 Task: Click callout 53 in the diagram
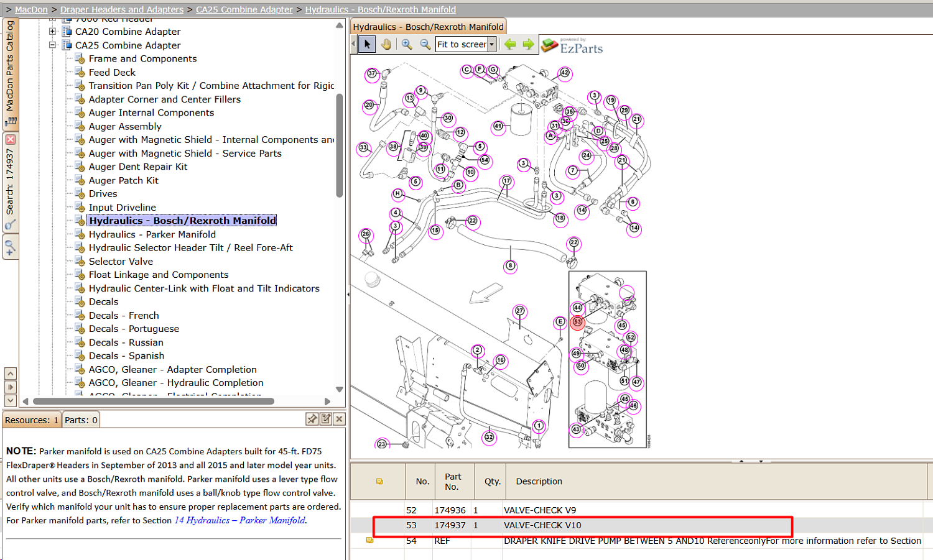577,322
